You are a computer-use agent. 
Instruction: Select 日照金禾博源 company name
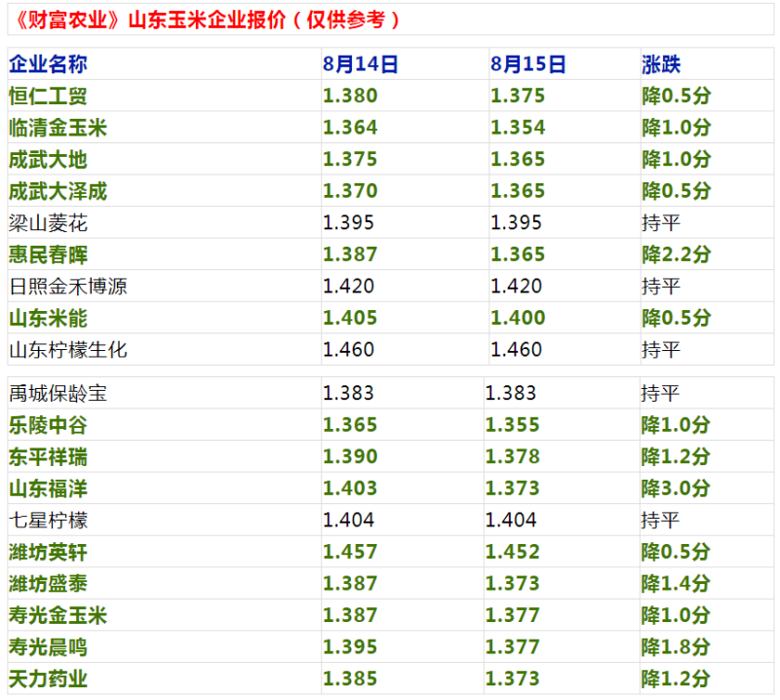point(67,287)
